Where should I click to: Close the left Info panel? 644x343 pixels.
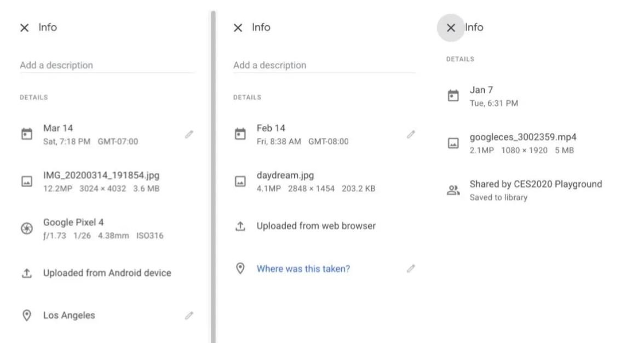click(24, 28)
